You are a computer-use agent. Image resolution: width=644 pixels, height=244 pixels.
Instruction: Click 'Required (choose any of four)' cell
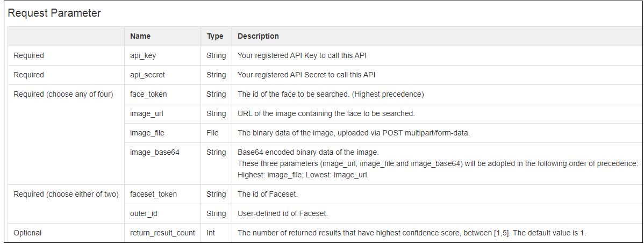pyautogui.click(x=63, y=94)
